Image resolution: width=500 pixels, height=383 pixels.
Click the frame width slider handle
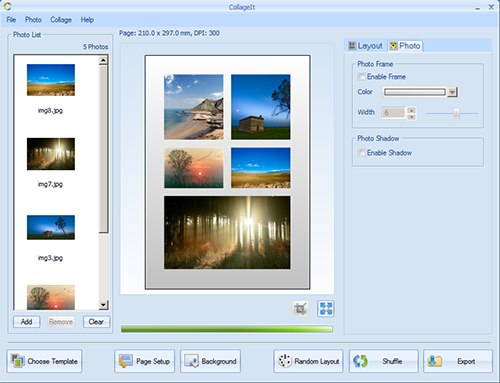[x=456, y=114]
